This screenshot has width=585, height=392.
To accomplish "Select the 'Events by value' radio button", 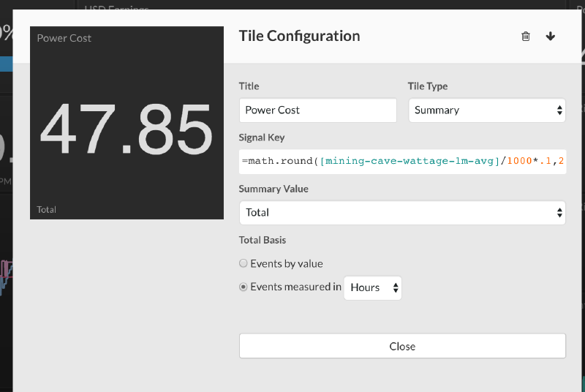I will coord(244,263).
